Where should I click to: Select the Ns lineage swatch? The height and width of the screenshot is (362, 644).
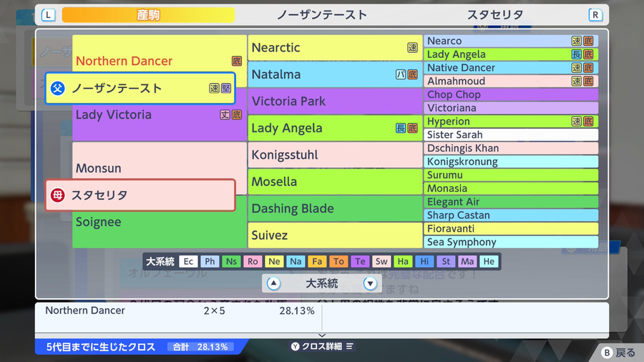point(231,261)
